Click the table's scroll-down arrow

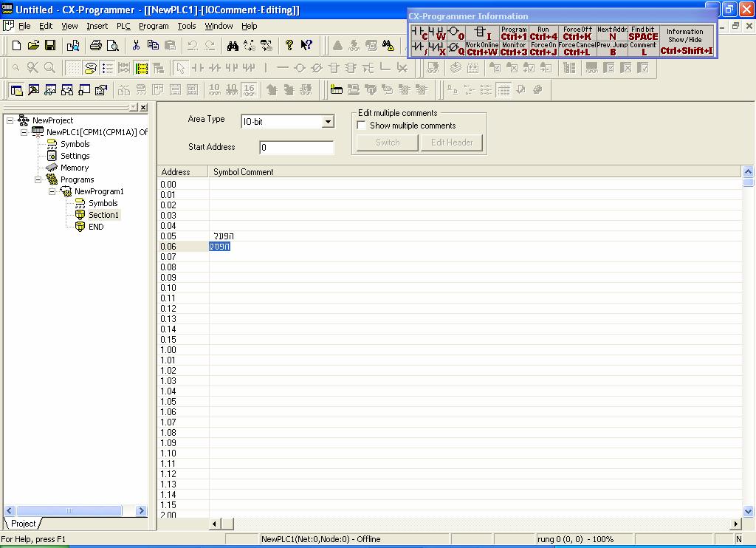click(x=749, y=511)
